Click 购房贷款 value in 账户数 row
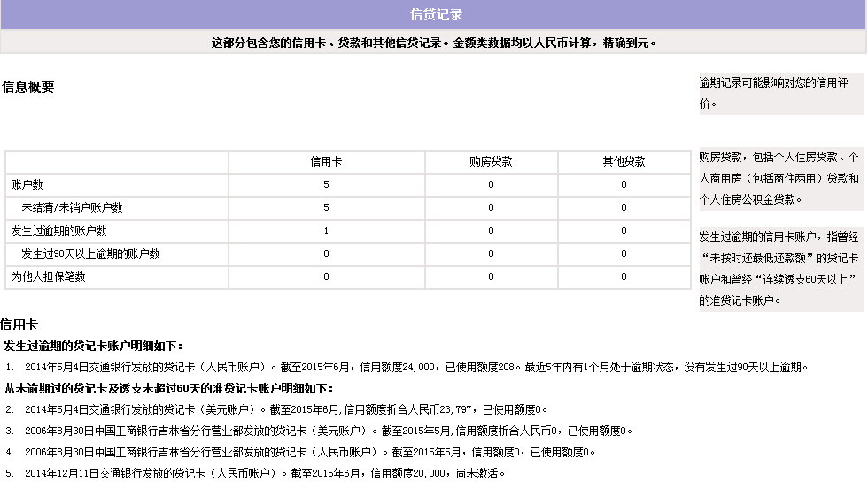The width and height of the screenshot is (868, 482). (491, 184)
